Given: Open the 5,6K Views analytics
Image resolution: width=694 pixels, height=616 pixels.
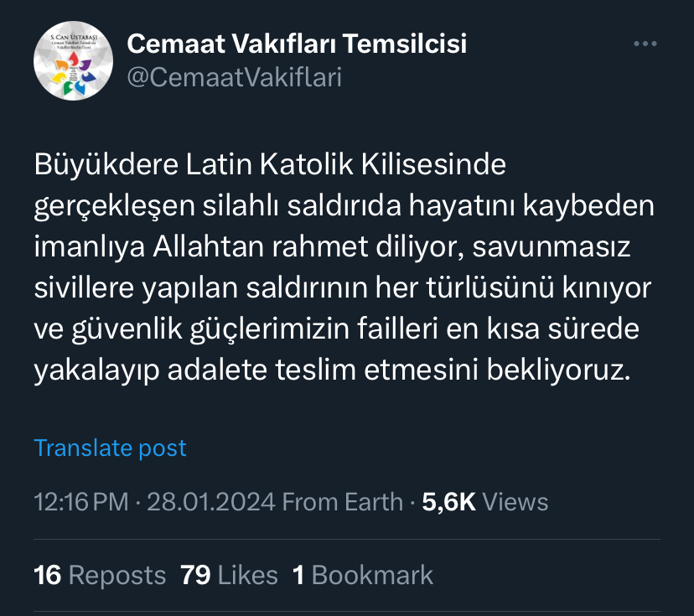Looking at the screenshot, I should (485, 502).
